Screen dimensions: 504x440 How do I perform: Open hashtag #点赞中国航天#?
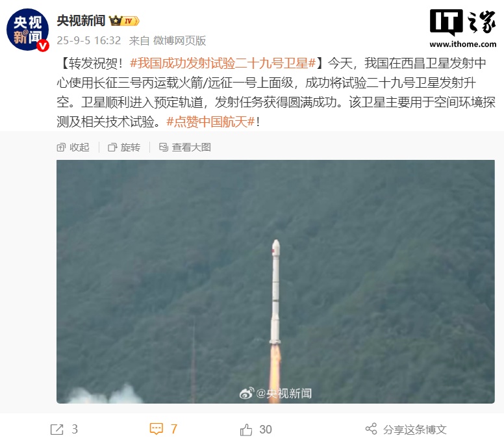tap(210, 122)
